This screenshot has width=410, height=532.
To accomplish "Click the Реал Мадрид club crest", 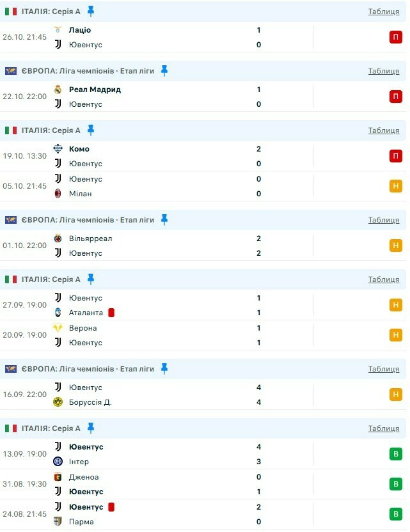I will pyautogui.click(x=58, y=90).
